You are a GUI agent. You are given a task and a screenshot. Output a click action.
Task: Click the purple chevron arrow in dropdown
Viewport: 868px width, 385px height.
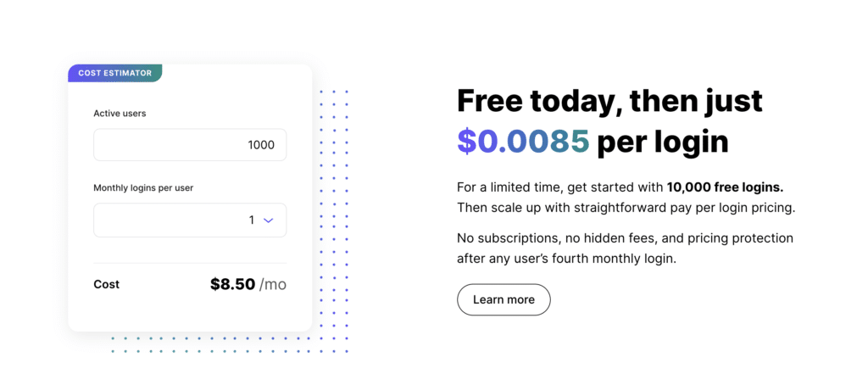point(269,220)
